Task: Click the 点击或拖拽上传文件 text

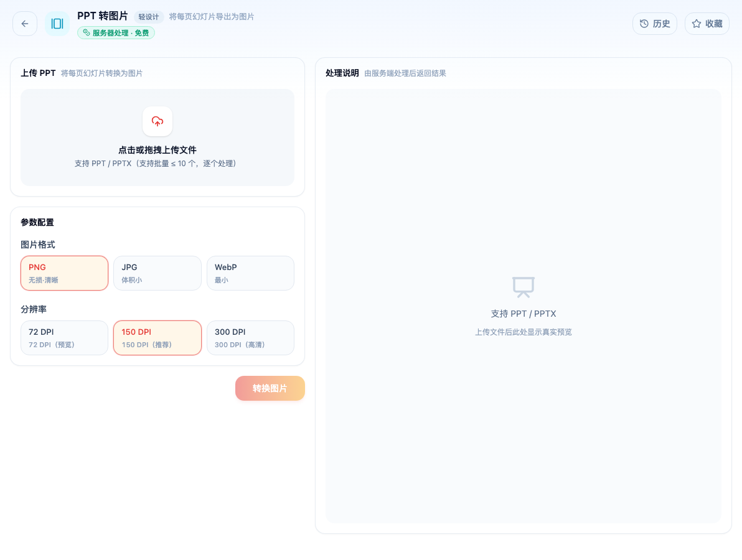Action: click(x=157, y=150)
